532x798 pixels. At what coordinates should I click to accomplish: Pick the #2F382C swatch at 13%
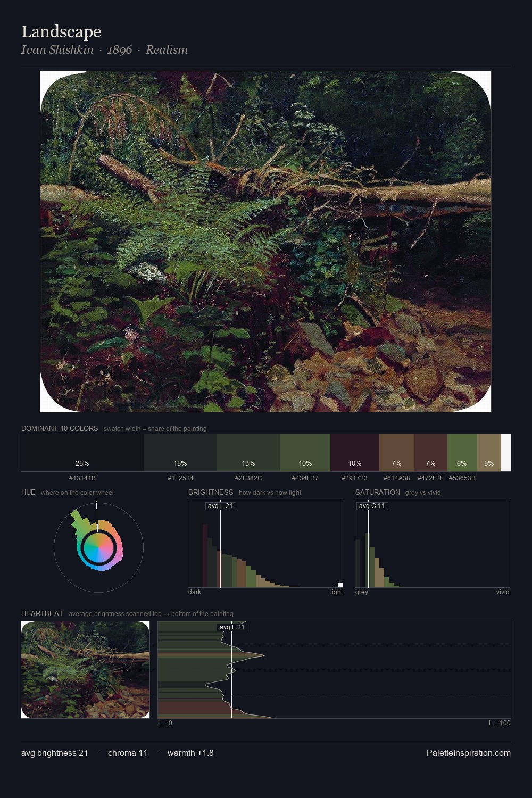point(248,453)
